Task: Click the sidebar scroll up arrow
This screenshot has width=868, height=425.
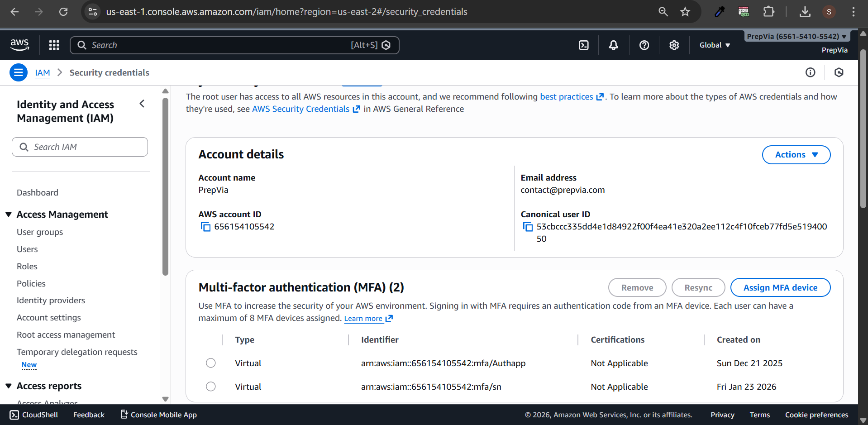Action: (x=165, y=91)
